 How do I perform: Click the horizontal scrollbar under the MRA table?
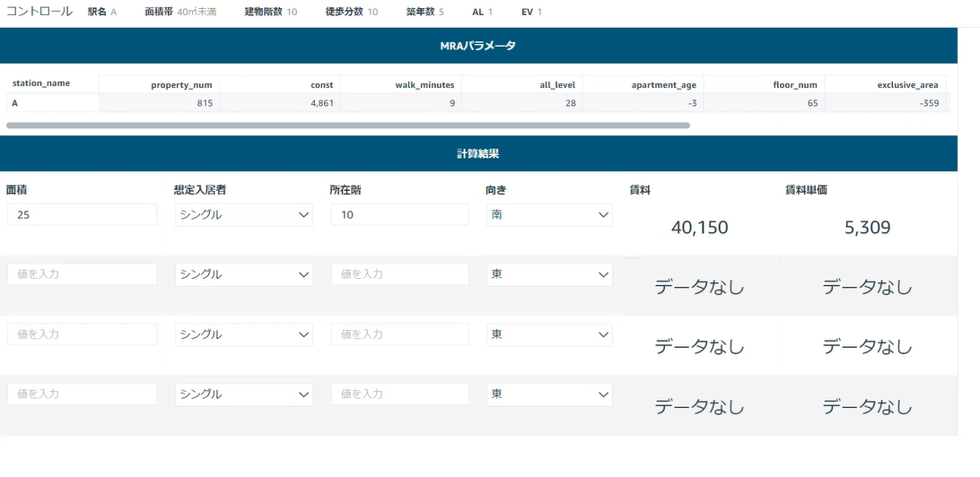tap(348, 126)
